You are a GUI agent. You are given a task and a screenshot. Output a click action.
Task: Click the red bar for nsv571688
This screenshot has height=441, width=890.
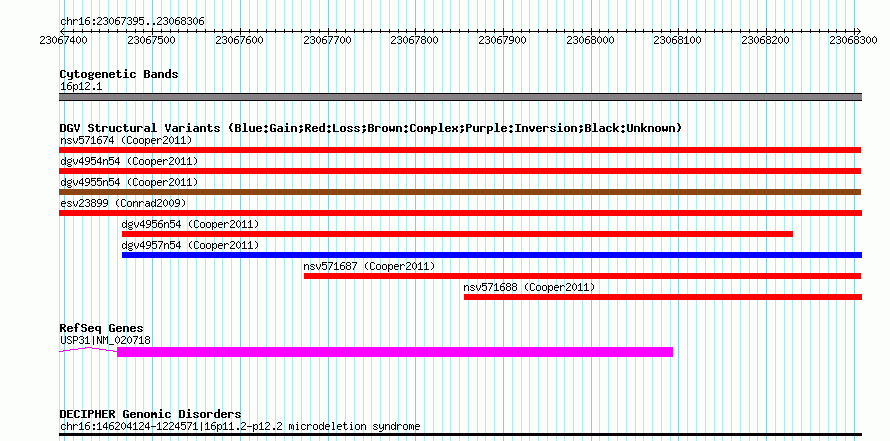point(663,297)
